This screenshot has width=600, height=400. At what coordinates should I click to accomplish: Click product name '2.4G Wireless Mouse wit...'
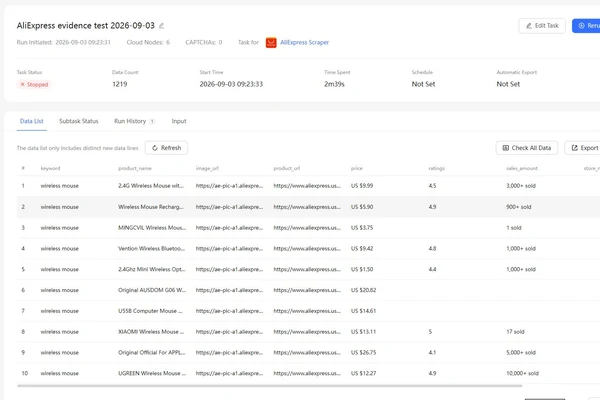click(x=151, y=186)
